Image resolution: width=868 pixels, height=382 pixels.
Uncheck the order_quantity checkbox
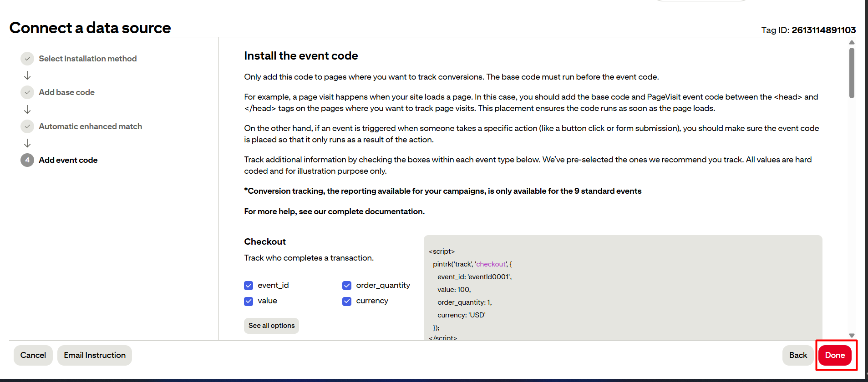point(347,286)
